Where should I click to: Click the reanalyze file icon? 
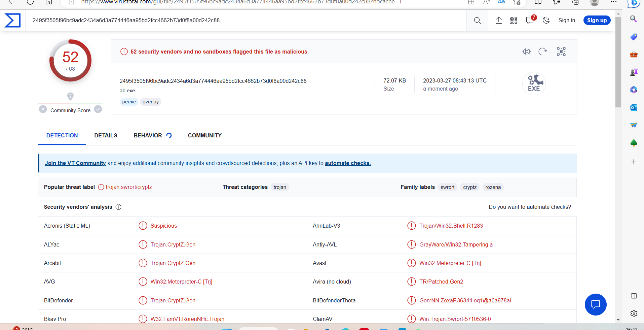click(x=543, y=52)
